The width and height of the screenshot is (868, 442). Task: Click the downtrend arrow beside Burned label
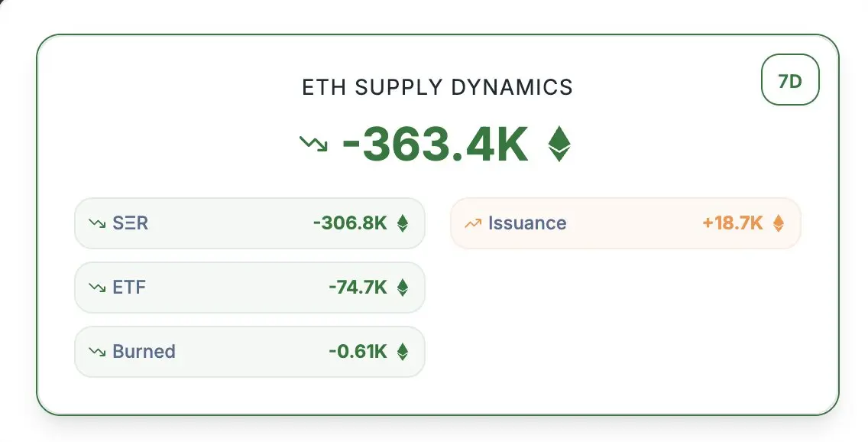(97, 352)
